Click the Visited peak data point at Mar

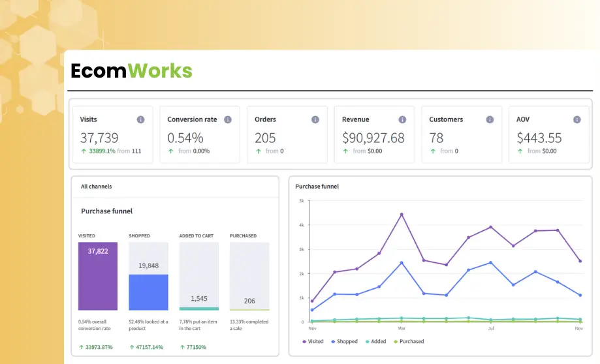point(402,215)
